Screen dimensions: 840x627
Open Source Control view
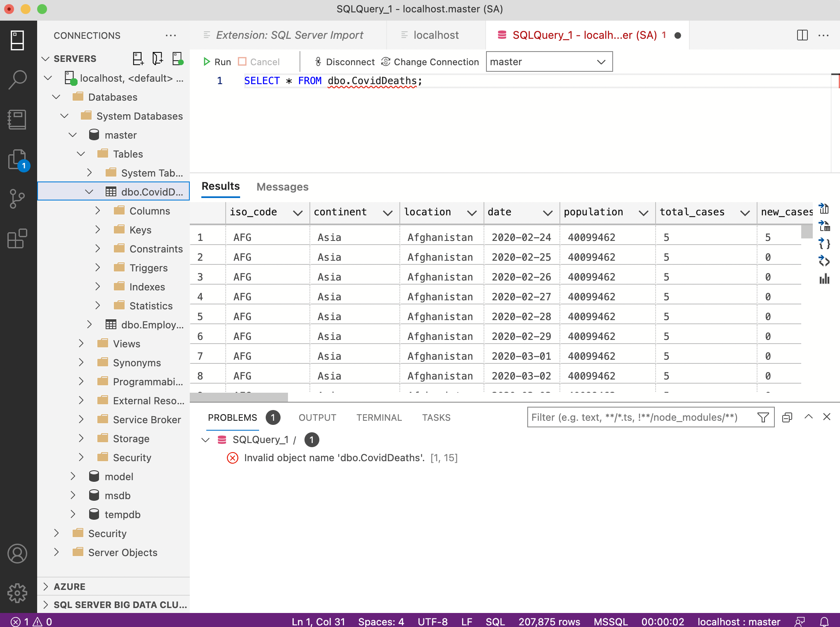tap(17, 198)
